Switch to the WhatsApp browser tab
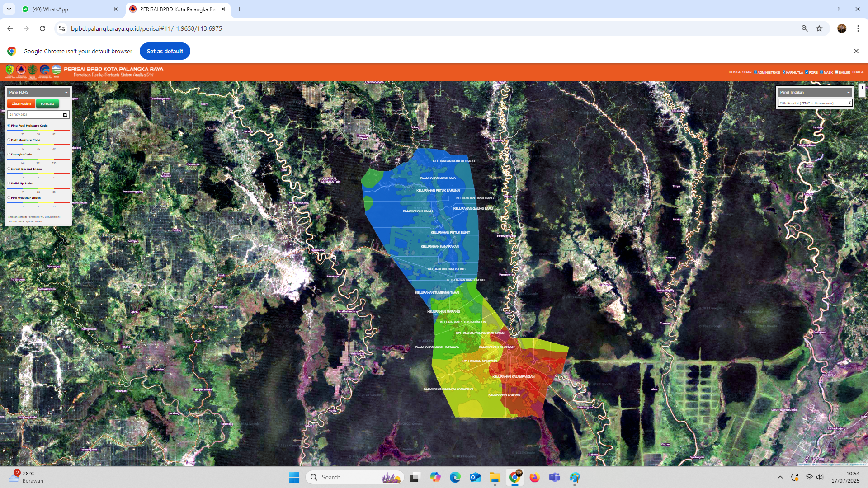The height and width of the screenshot is (488, 868). click(70, 9)
